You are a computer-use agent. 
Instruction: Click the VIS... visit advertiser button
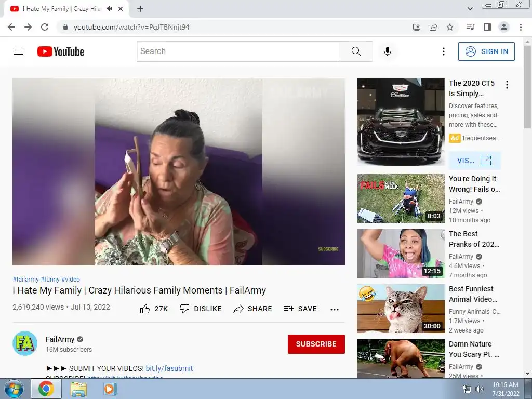pyautogui.click(x=474, y=161)
